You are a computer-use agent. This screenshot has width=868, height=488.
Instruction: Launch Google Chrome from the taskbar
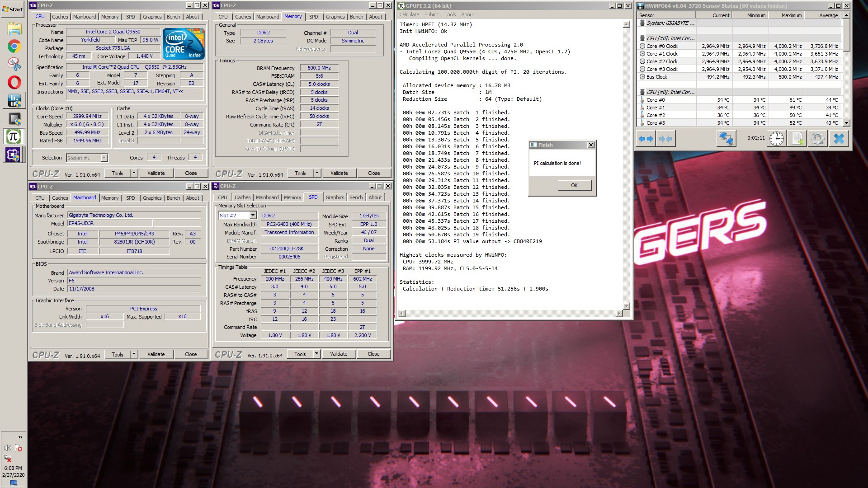[14, 47]
